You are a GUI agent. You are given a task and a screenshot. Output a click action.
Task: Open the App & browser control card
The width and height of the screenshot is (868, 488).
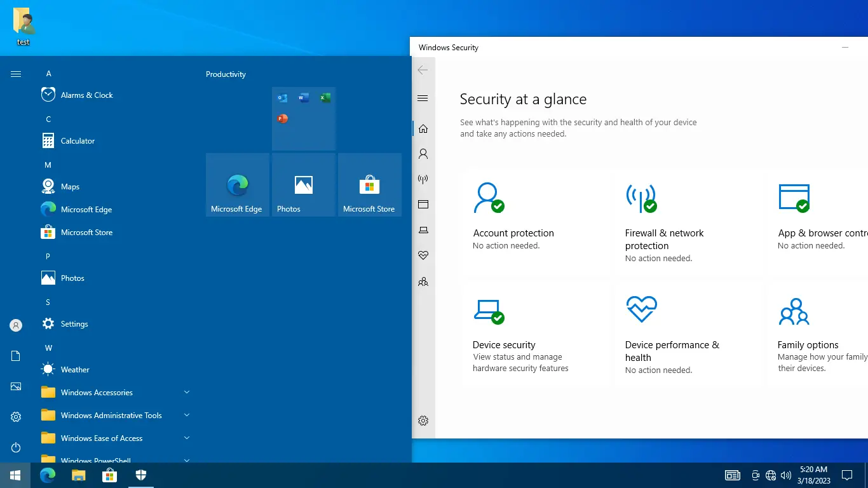(x=817, y=222)
